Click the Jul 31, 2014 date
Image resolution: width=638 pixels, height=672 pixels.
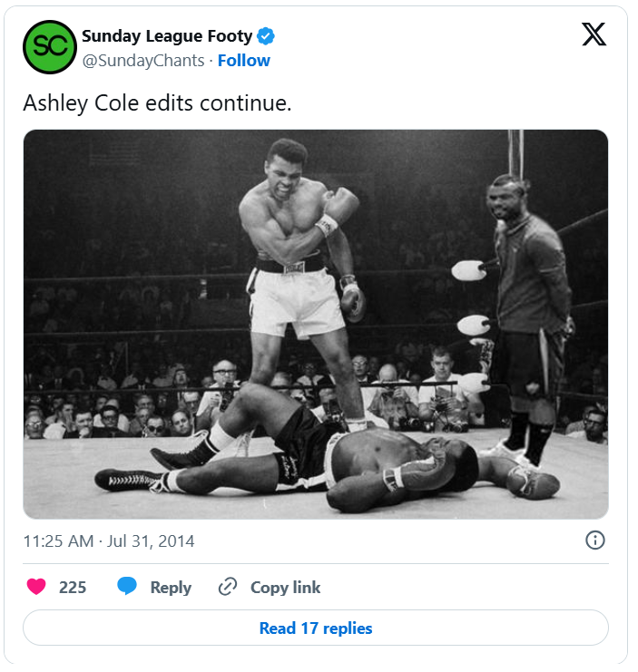click(x=152, y=541)
